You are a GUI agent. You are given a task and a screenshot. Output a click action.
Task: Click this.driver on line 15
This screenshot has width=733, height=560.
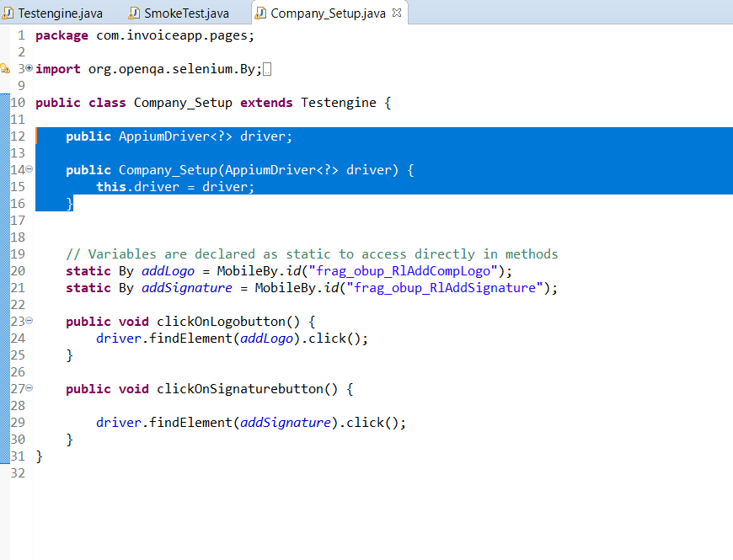pos(138,187)
